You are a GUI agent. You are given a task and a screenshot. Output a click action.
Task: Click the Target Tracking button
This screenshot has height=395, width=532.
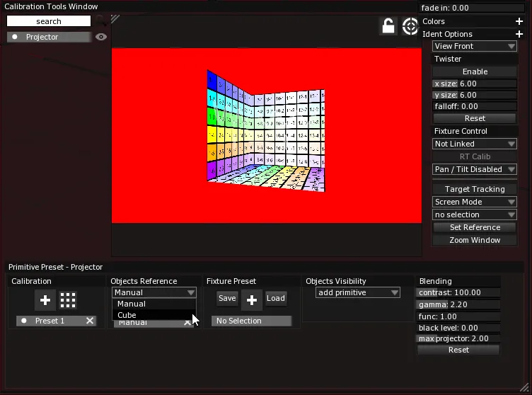475,189
